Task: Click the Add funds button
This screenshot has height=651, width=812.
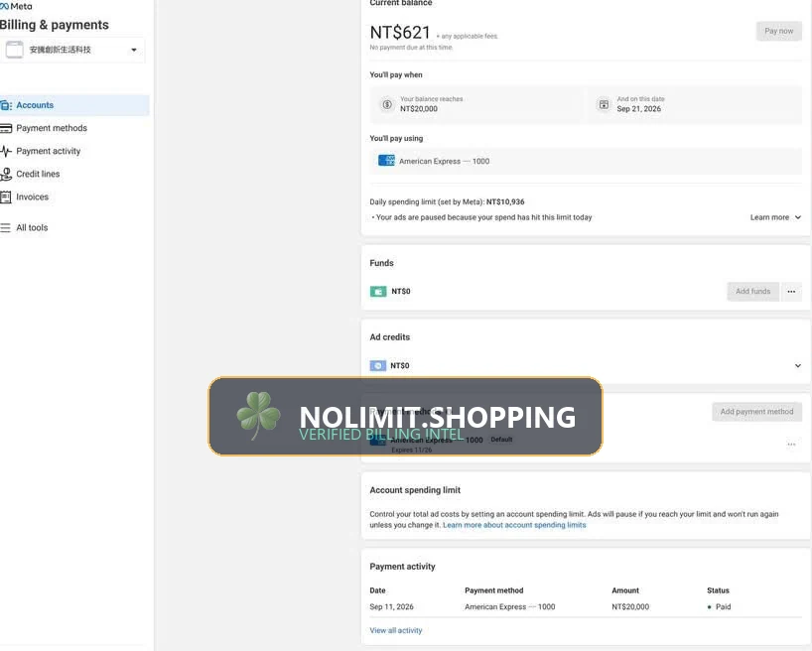Action: click(x=753, y=292)
